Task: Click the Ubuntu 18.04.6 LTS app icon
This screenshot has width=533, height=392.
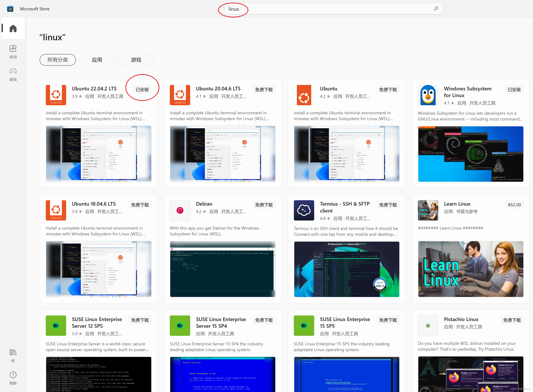Action: point(56,210)
